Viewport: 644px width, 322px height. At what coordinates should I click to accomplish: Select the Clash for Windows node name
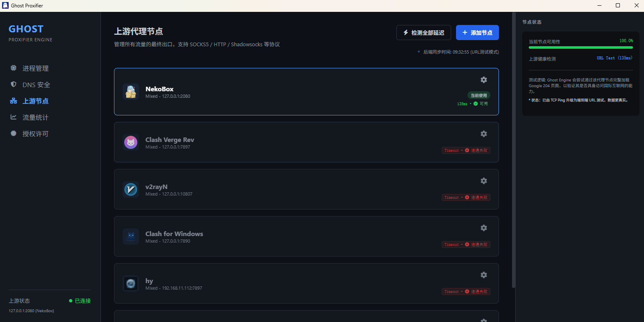[x=174, y=234]
